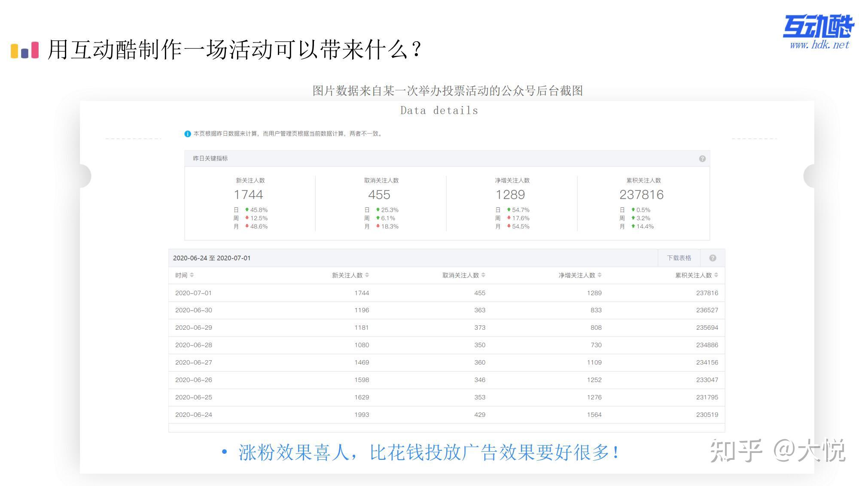Click the help icon in 昨日关键指标 header
The height and width of the screenshot is (486, 868).
[x=702, y=158]
